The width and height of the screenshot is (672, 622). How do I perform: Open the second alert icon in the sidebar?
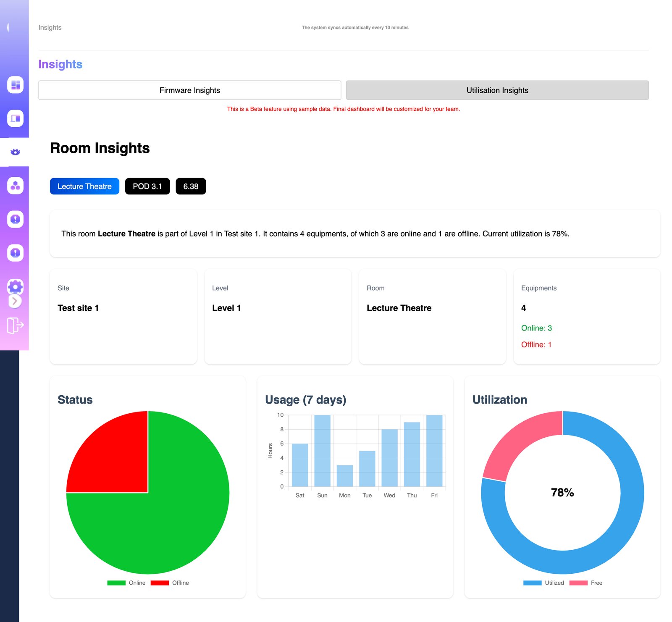click(x=15, y=253)
